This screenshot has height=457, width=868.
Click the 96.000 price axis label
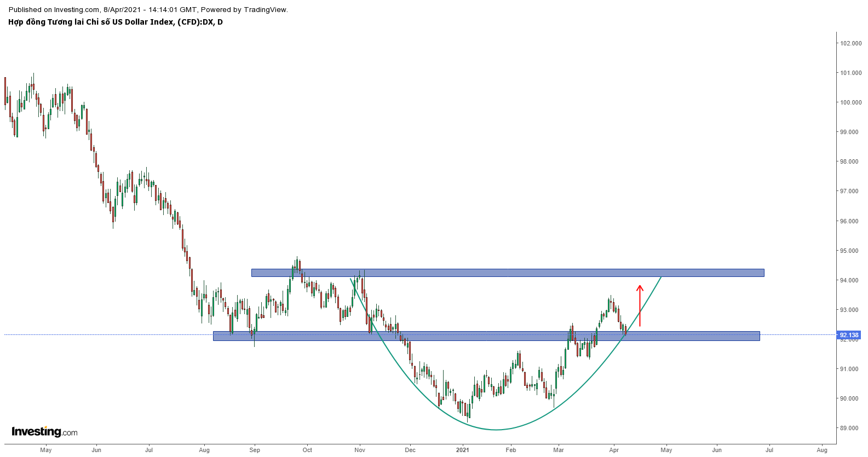tap(850, 221)
